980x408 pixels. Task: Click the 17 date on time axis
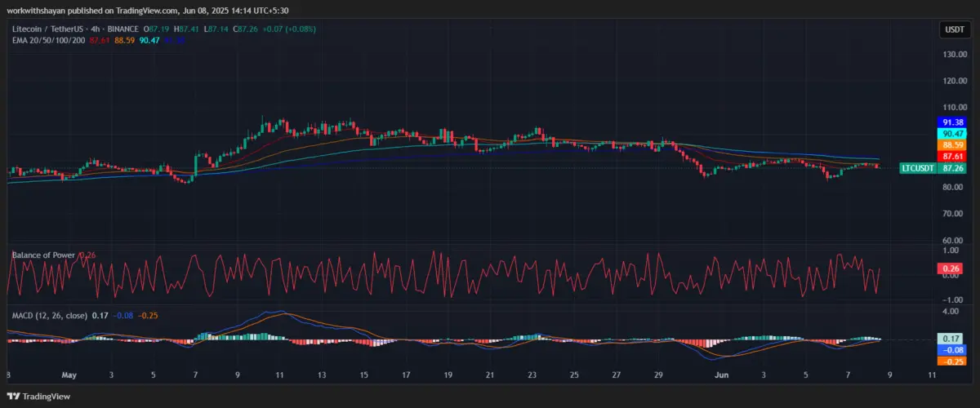[406, 375]
